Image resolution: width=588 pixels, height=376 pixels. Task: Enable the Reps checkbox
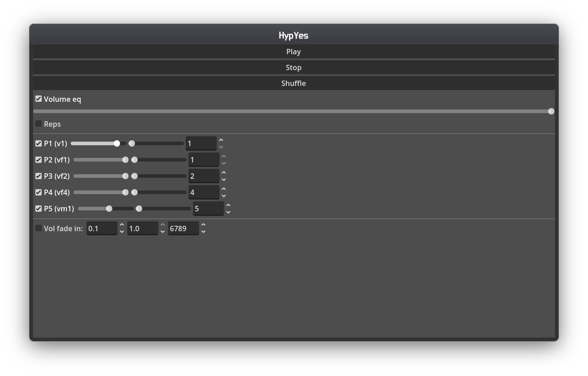[x=39, y=124]
